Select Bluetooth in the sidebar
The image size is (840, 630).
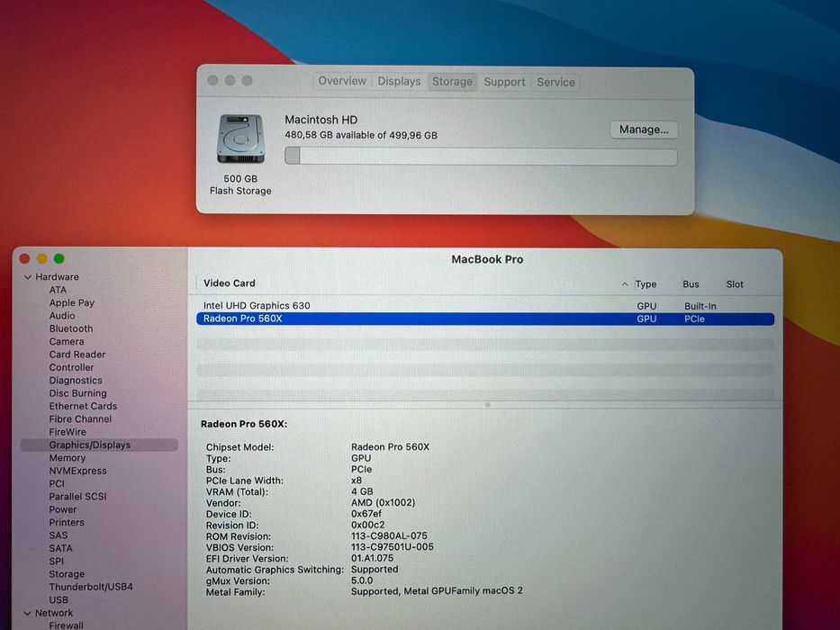tap(71, 328)
